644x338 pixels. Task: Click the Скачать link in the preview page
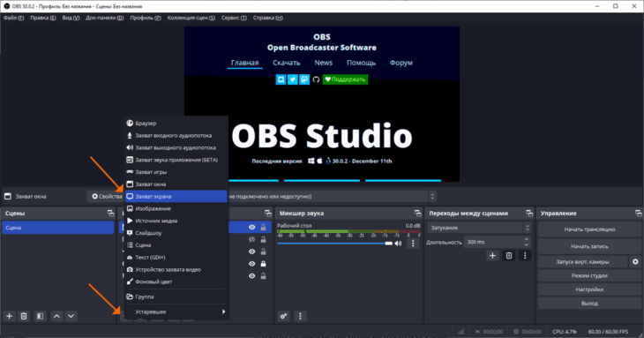[x=286, y=63]
